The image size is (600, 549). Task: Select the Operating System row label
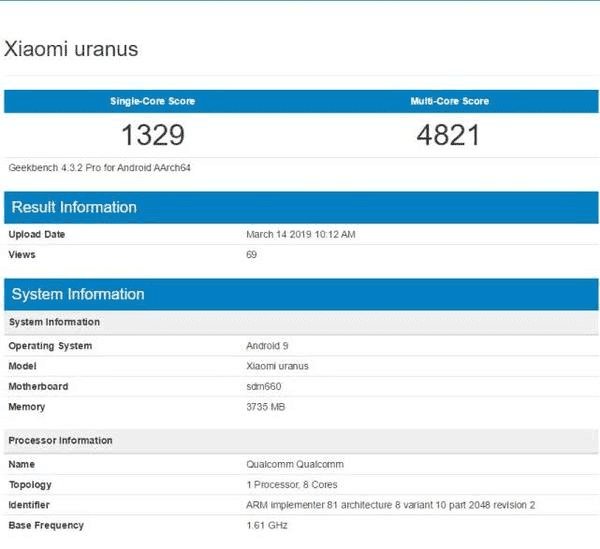pos(50,346)
